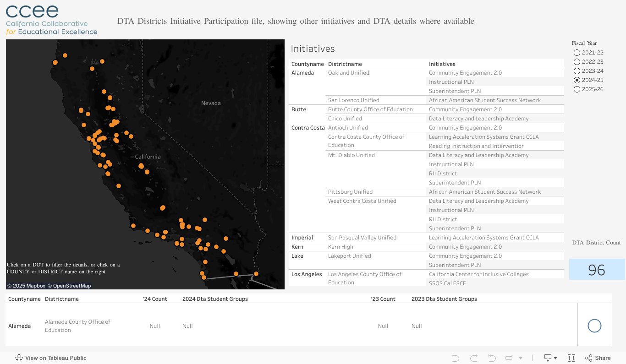The height and width of the screenshot is (364, 626).
Task: Click the Share button
Action: [598, 358]
